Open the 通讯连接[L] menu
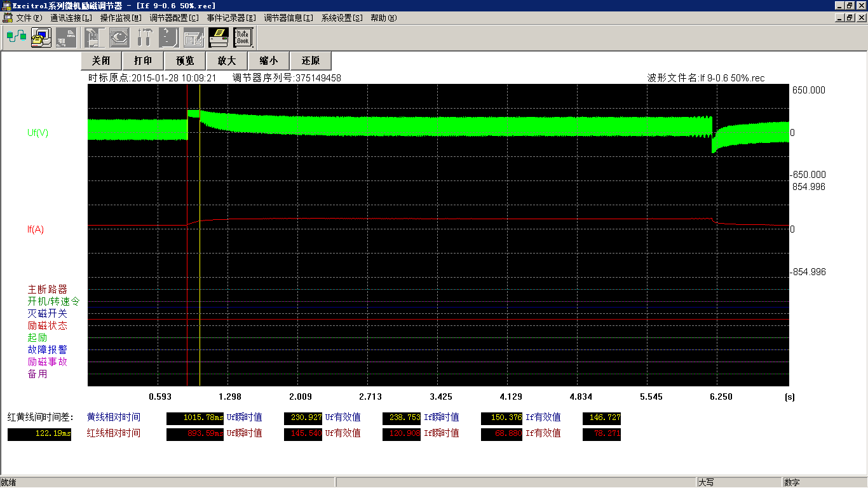The height and width of the screenshot is (488, 868). coord(71,18)
